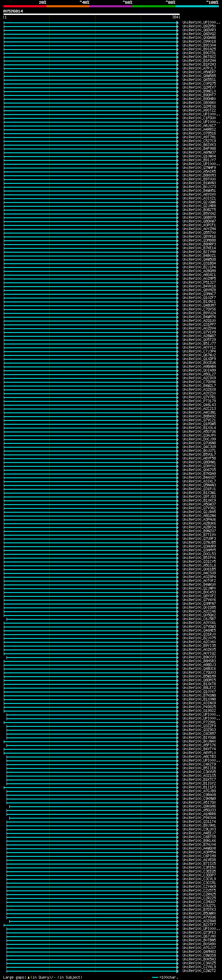Viewport: 222px width, 980px height.
Task: Click the 384 end position marker
Action: (175, 17)
